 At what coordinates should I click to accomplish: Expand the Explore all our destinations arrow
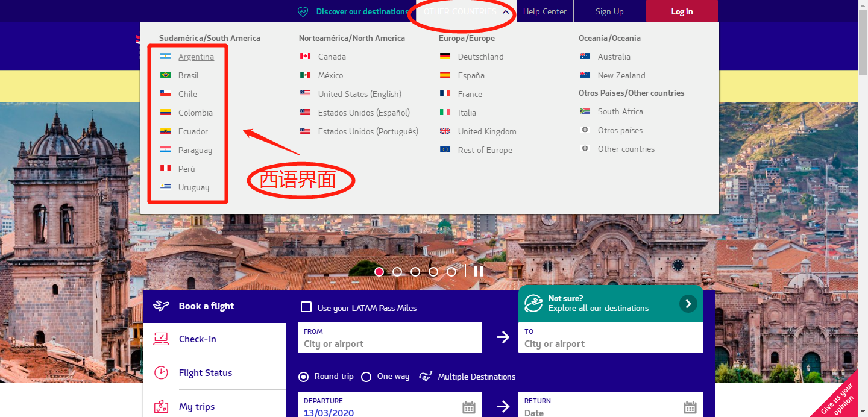pyautogui.click(x=688, y=304)
